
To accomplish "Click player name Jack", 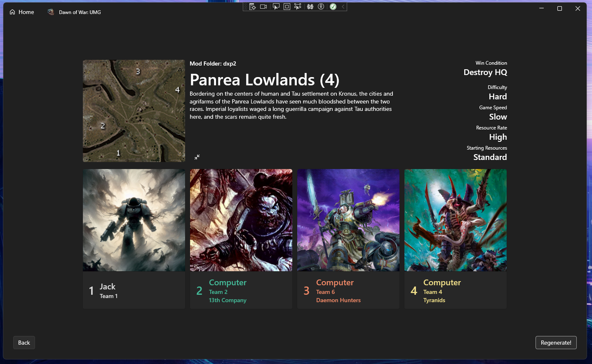I will pyautogui.click(x=108, y=287).
